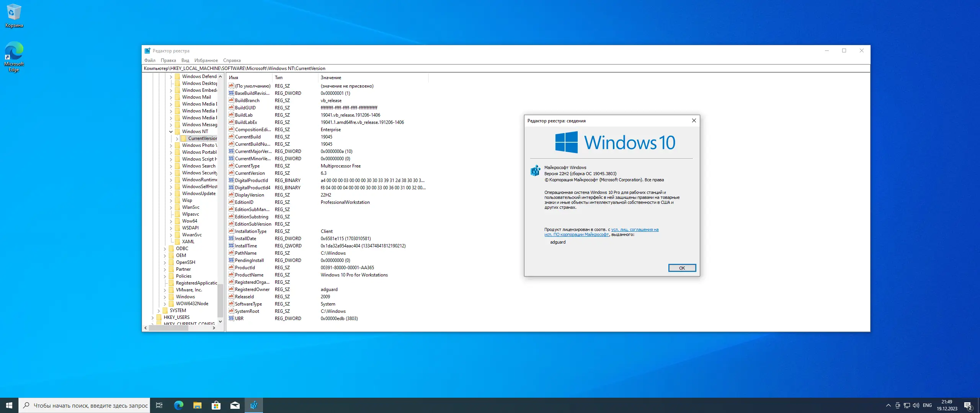Image resolution: width=980 pixels, height=413 pixels.
Task: Click the Registry Editor taskbar icon
Action: 253,405
